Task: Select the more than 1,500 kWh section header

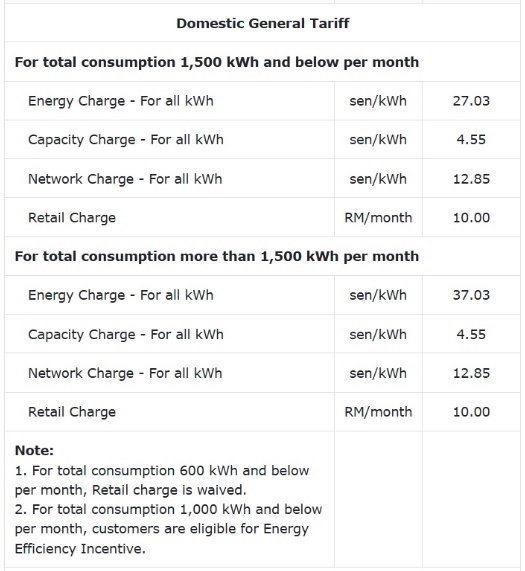Action: tap(217, 256)
